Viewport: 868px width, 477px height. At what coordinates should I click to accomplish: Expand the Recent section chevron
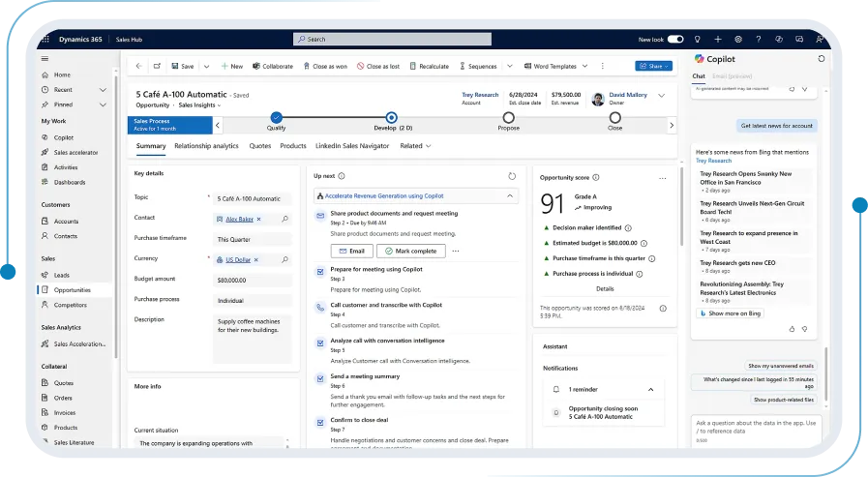(103, 90)
